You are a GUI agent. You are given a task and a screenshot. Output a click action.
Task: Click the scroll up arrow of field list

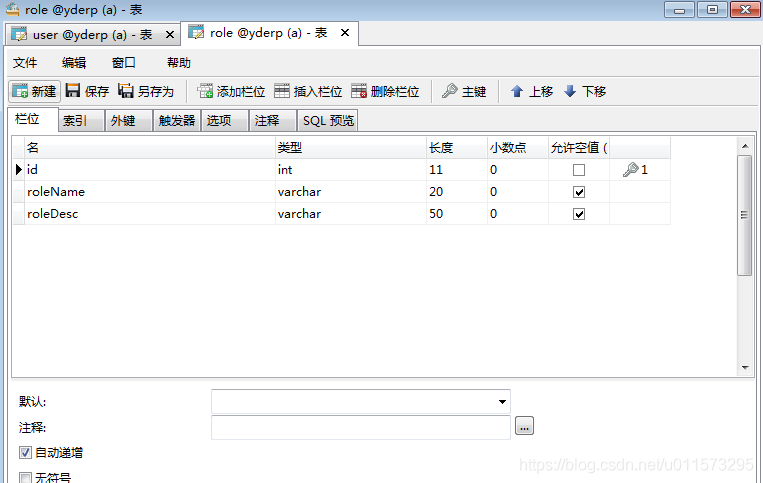745,146
